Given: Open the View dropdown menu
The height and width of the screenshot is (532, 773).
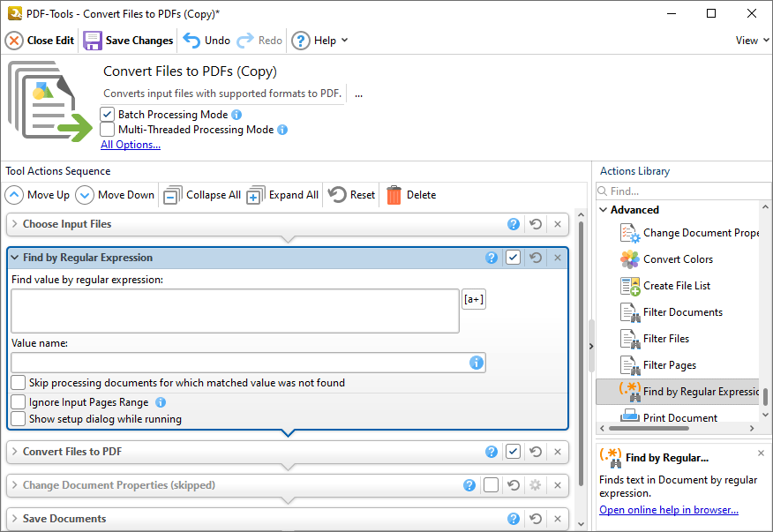Looking at the screenshot, I should (x=753, y=41).
